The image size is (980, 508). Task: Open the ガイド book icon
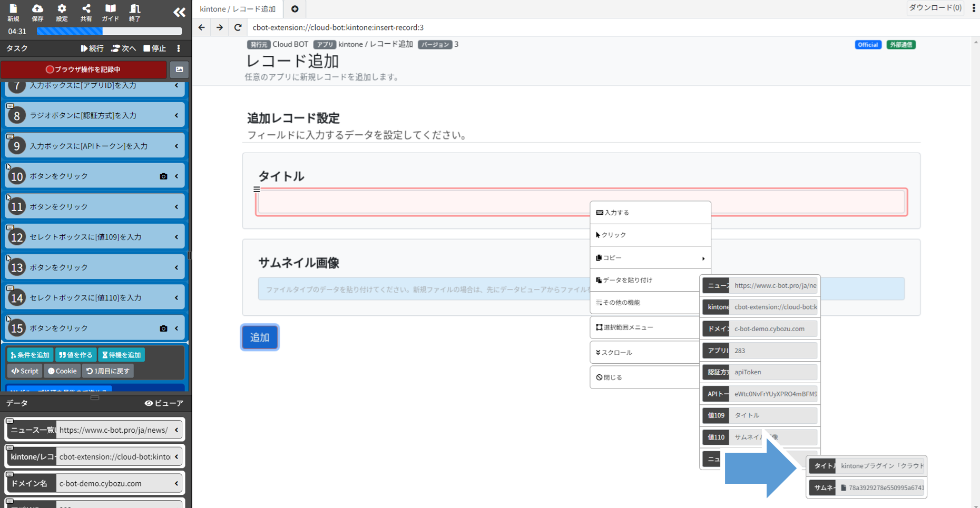[110, 12]
